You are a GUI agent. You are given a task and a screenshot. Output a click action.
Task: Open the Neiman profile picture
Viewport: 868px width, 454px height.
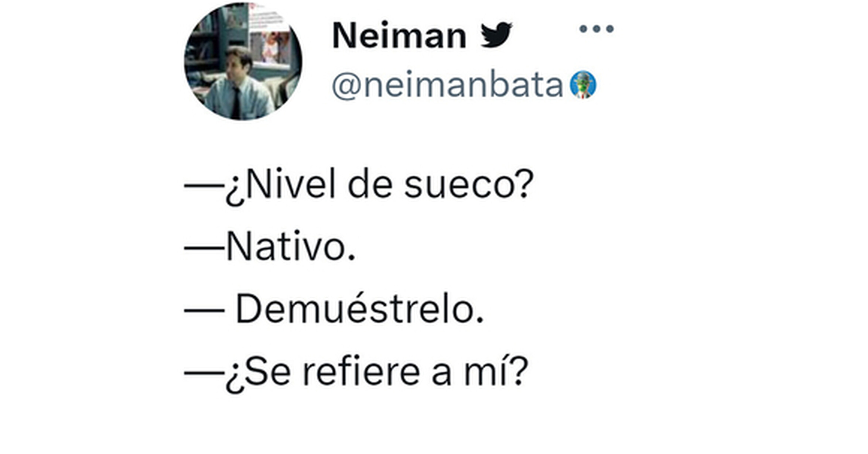pyautogui.click(x=243, y=61)
